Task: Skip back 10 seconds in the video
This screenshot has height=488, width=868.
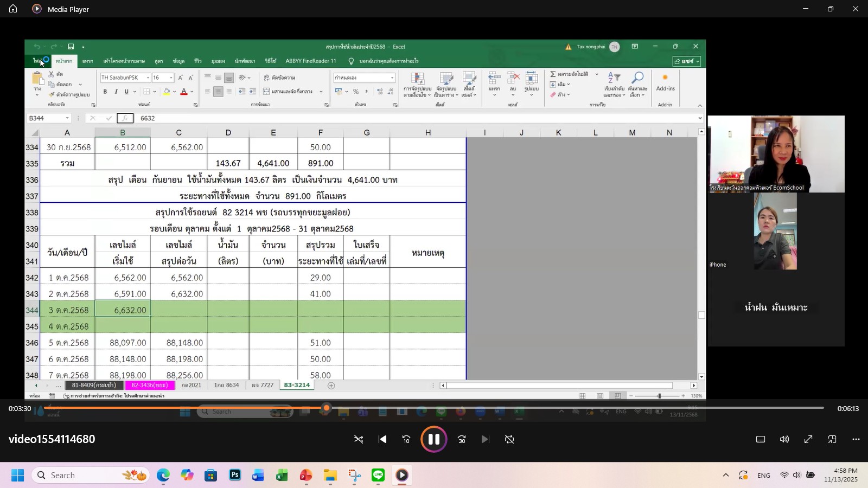Action: tap(406, 439)
